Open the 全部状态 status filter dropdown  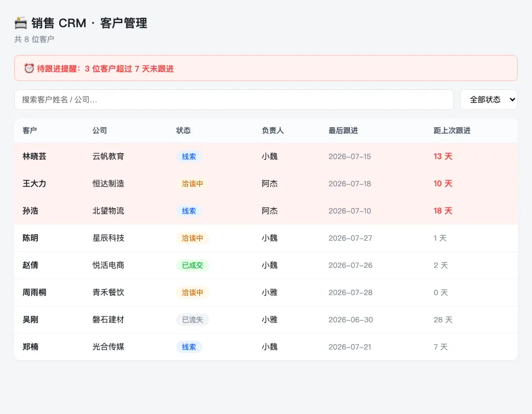[489, 99]
